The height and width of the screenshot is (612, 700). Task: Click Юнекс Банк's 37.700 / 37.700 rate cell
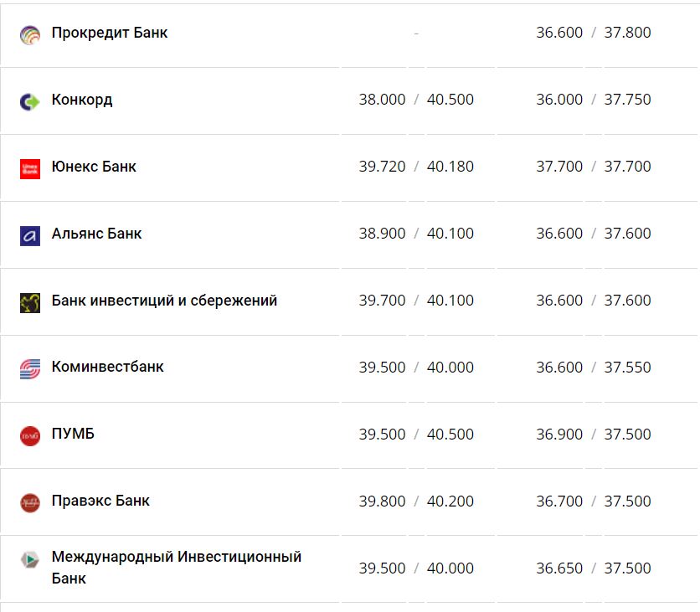[594, 167]
